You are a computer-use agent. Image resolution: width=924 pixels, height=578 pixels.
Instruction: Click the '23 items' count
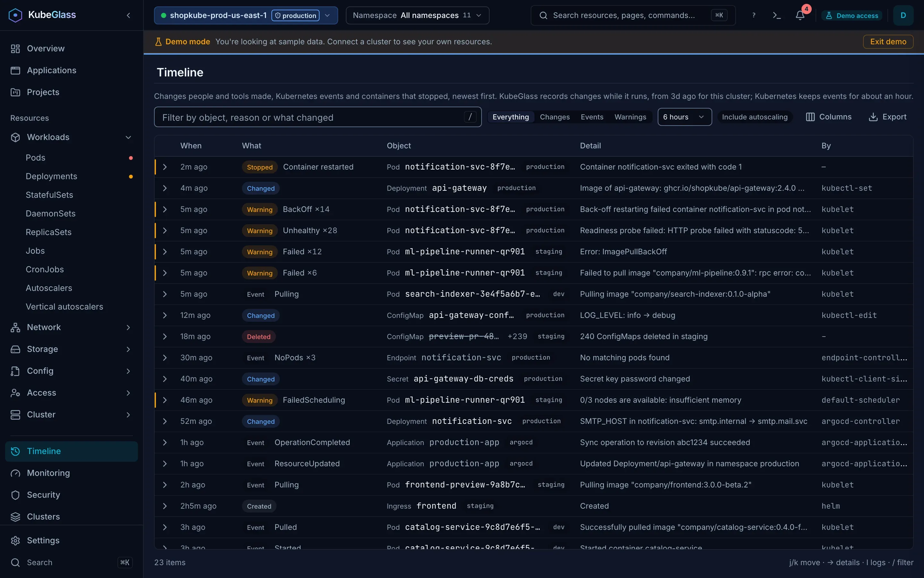click(170, 562)
